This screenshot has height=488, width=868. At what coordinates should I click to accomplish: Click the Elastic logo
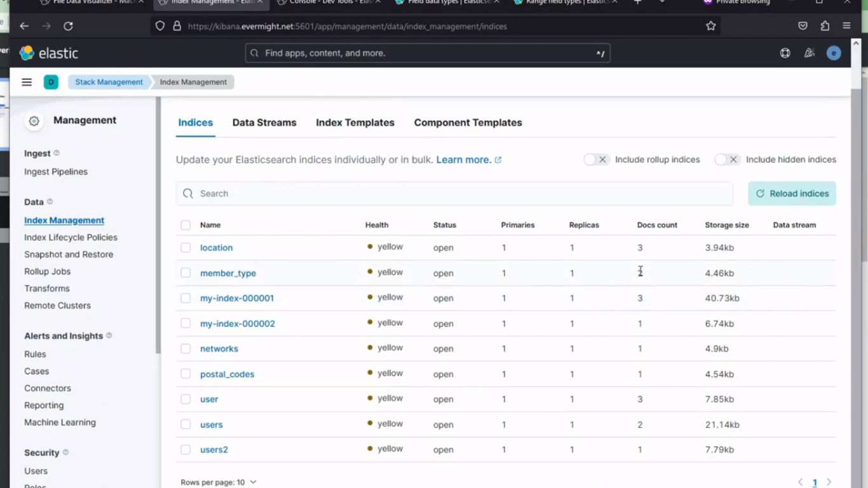(x=49, y=53)
